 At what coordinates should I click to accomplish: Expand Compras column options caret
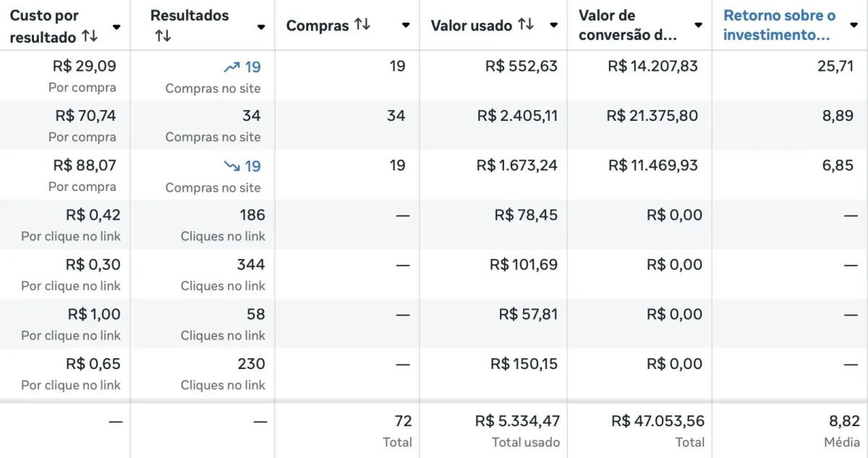pyautogui.click(x=406, y=25)
